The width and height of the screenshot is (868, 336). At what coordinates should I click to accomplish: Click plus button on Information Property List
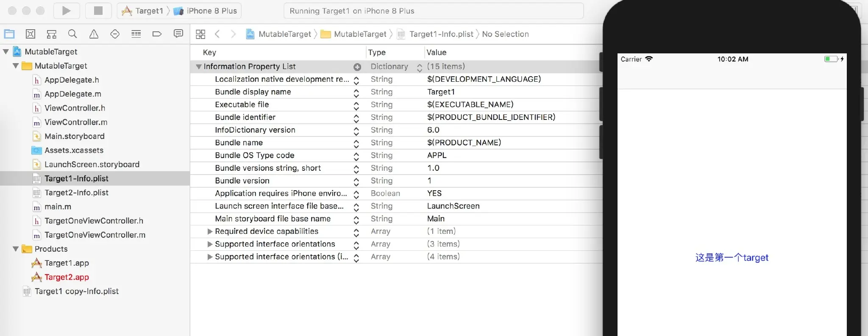357,67
